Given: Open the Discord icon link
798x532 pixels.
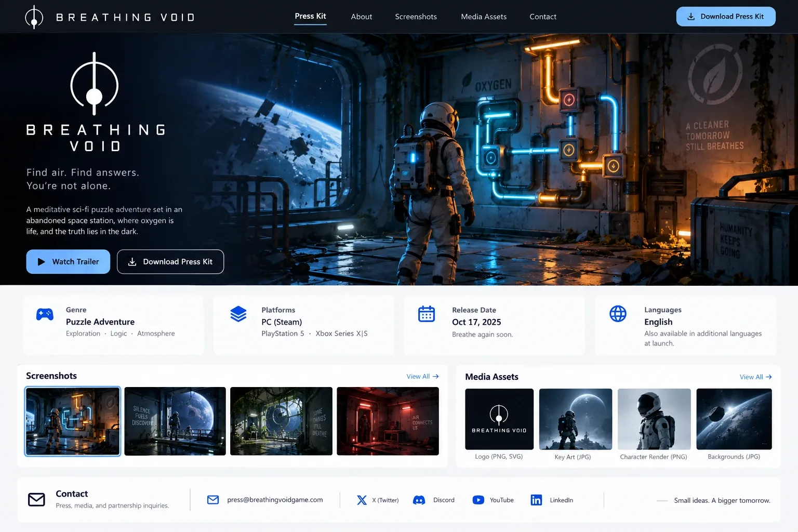Looking at the screenshot, I should 419,500.
